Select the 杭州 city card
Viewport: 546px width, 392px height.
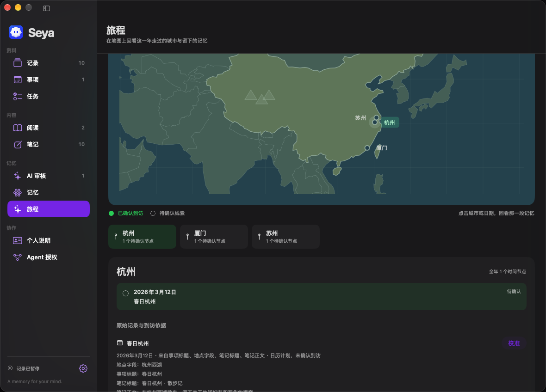point(142,237)
